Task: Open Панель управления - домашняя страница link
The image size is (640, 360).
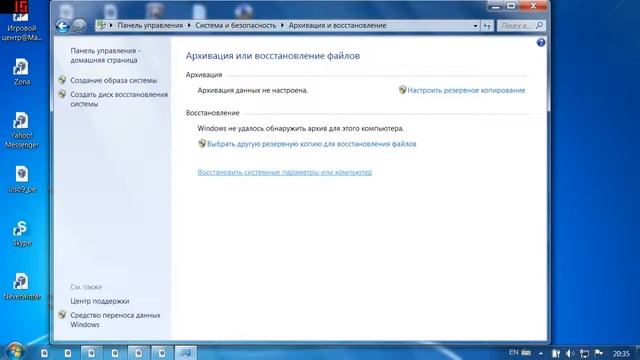Action: (x=105, y=55)
